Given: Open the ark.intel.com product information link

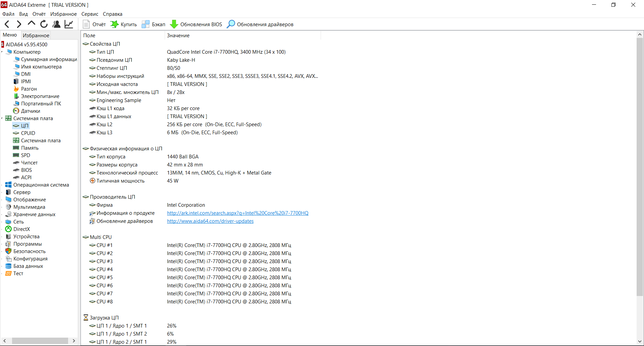Looking at the screenshot, I should point(238,213).
